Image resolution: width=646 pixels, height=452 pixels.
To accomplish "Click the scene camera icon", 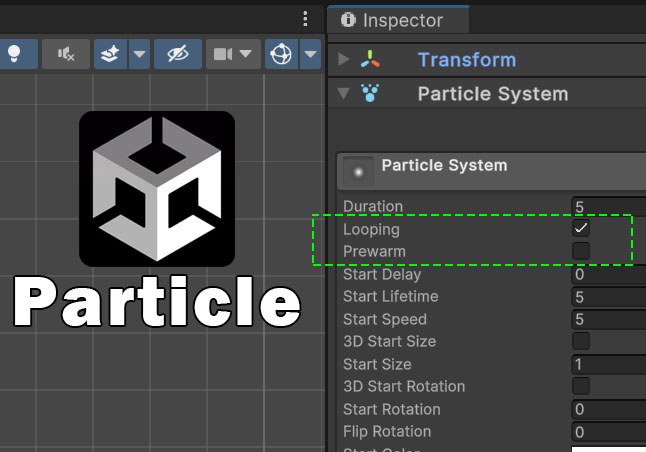I will (x=223, y=54).
